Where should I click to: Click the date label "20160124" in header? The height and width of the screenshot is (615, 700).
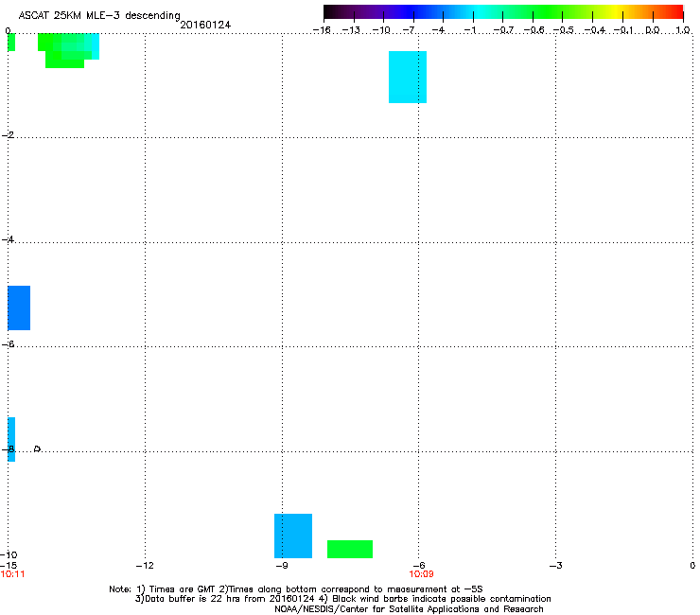pyautogui.click(x=205, y=25)
